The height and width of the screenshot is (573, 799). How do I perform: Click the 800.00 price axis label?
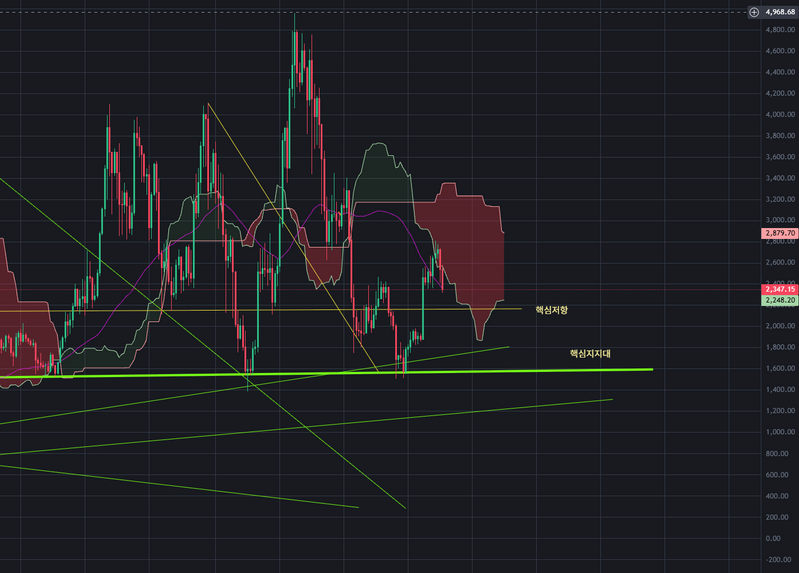(777, 453)
